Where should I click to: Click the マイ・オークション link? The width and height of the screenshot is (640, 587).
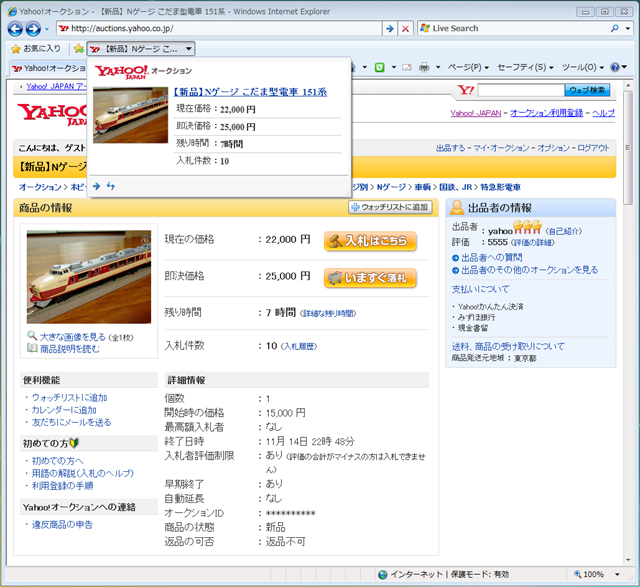(501, 148)
